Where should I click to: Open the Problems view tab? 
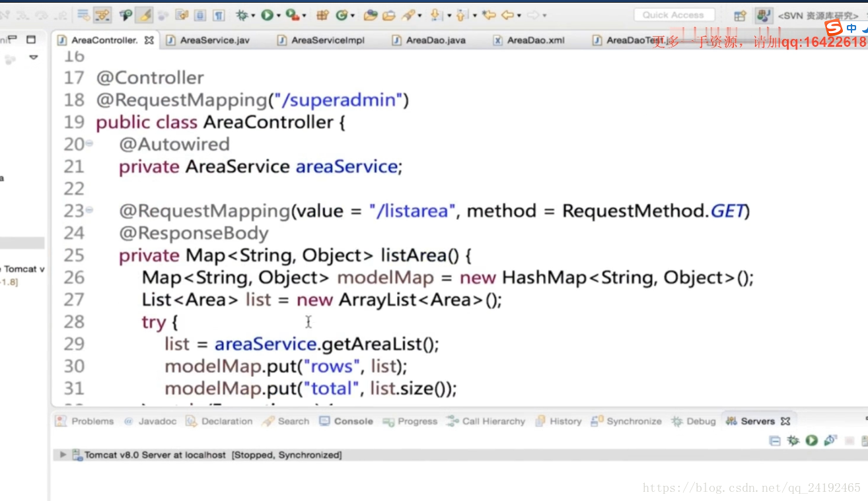pyautogui.click(x=85, y=421)
